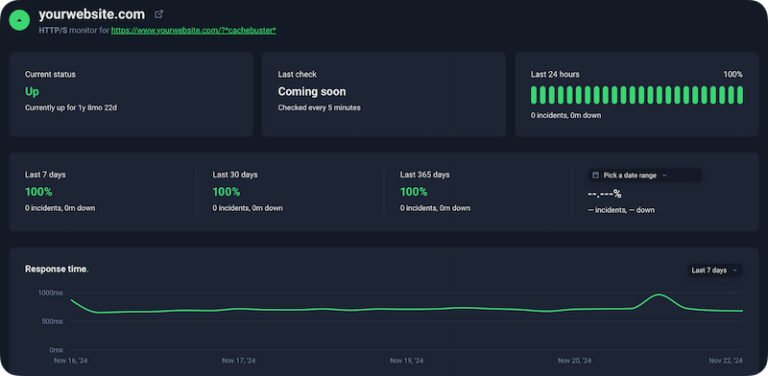Click the Coming soon last check text
Screen dimensions: 768x376
[x=312, y=92]
